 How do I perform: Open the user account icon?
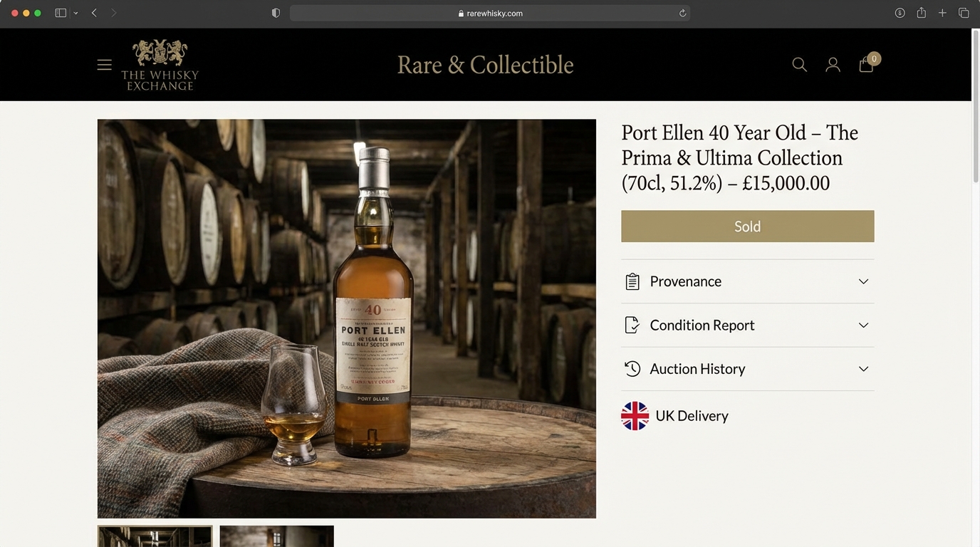point(833,64)
